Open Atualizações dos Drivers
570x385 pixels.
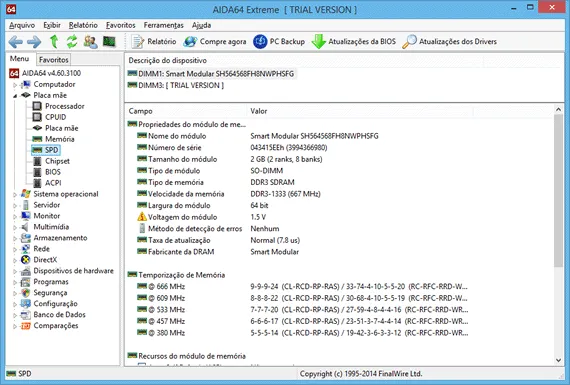pos(449,41)
